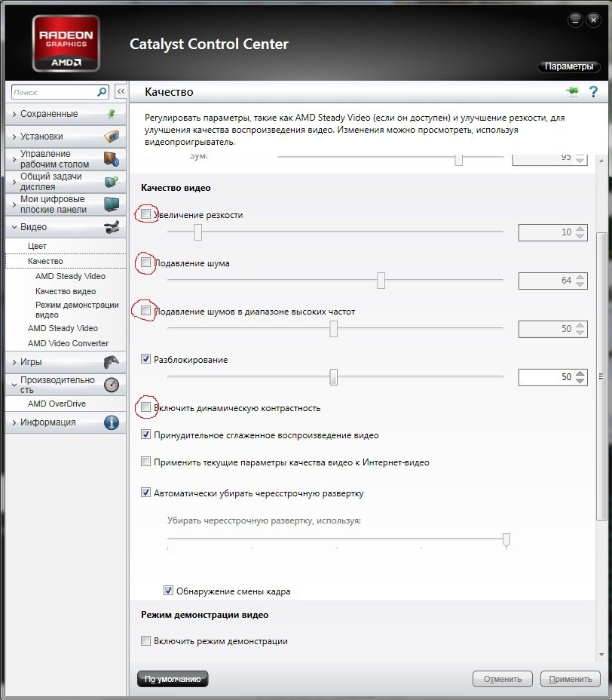Click the Параметры button
The image size is (612, 700).
[569, 66]
